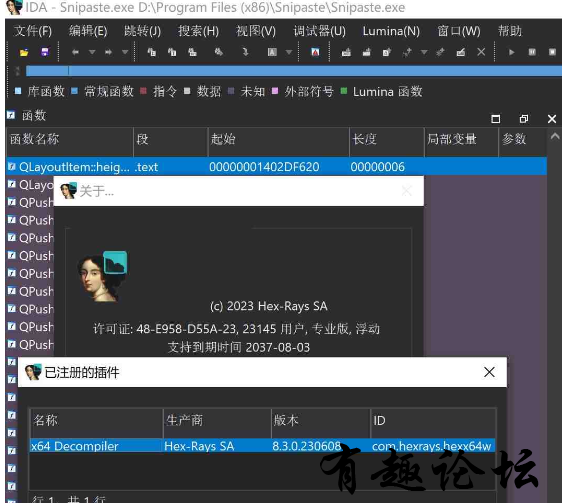562x503 pixels.
Task: Click the 数据 legend color swatch
Action: coord(187,91)
